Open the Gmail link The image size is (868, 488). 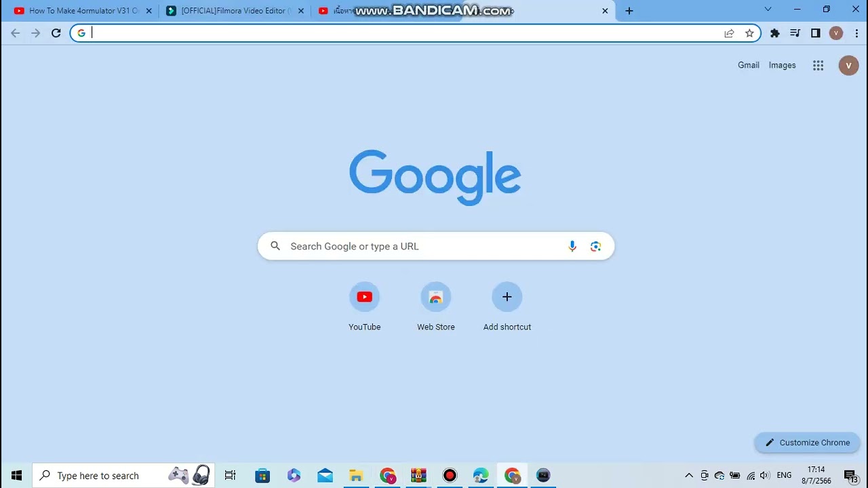tap(749, 65)
